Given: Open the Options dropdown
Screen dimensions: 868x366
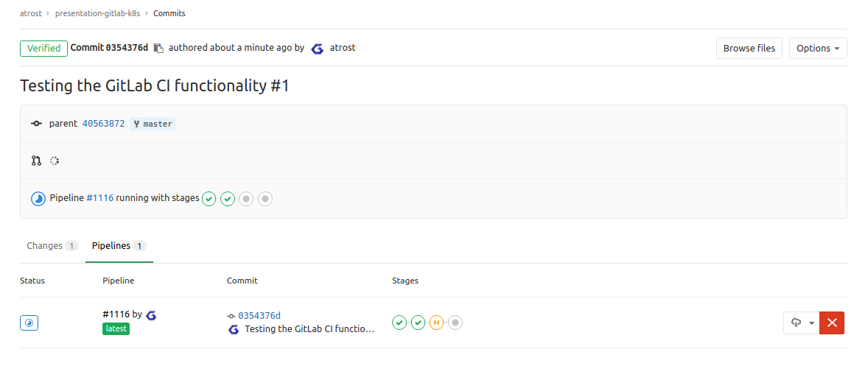Looking at the screenshot, I should click(818, 49).
